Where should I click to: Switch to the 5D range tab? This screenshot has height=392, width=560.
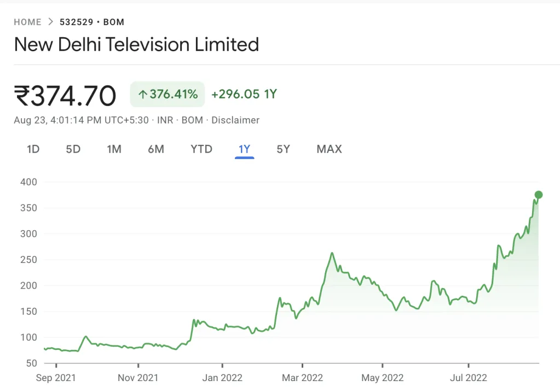coord(73,149)
